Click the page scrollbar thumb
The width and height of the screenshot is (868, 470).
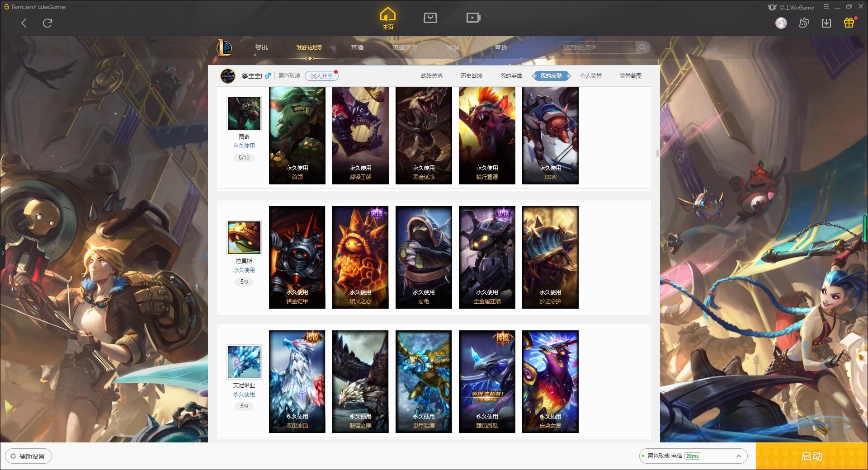click(657, 154)
